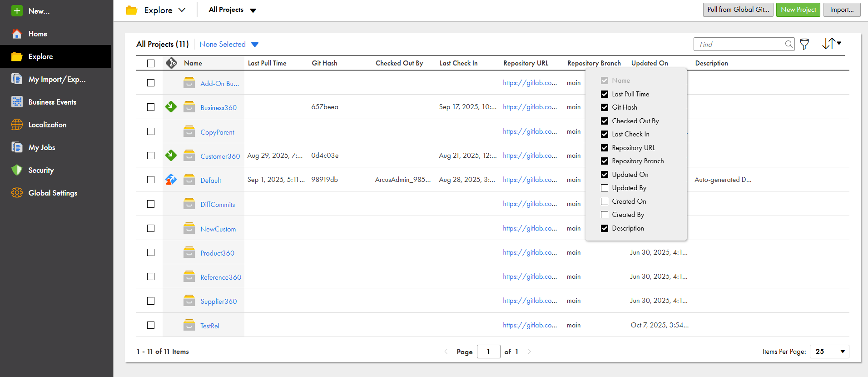This screenshot has height=377, width=868.
Task: Toggle the select-all rows checkbox
Action: click(x=151, y=63)
